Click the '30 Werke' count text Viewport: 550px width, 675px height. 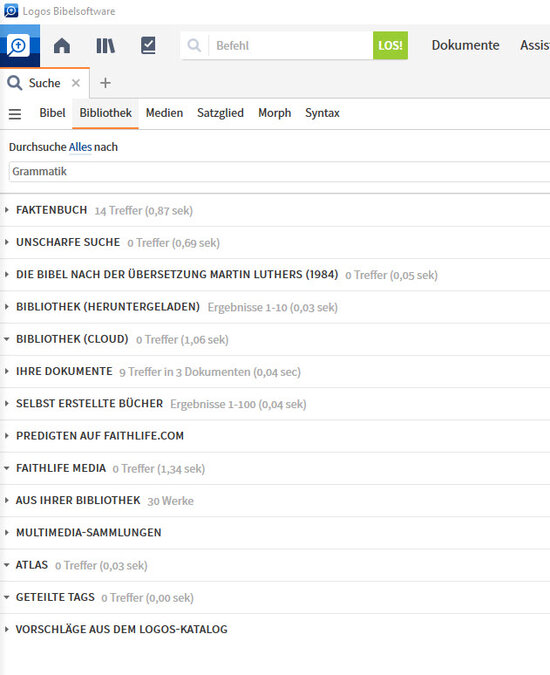(x=170, y=501)
